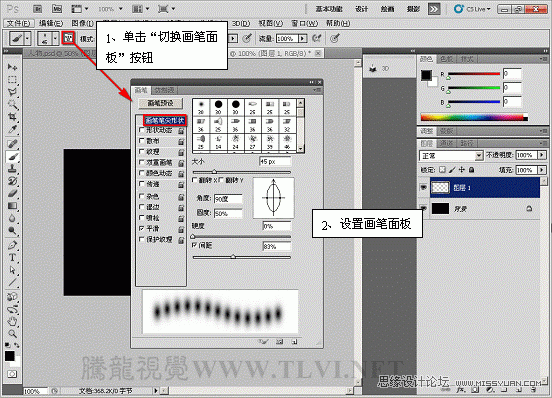Select the Lasso tool
The image size is (552, 398).
[x=12, y=92]
